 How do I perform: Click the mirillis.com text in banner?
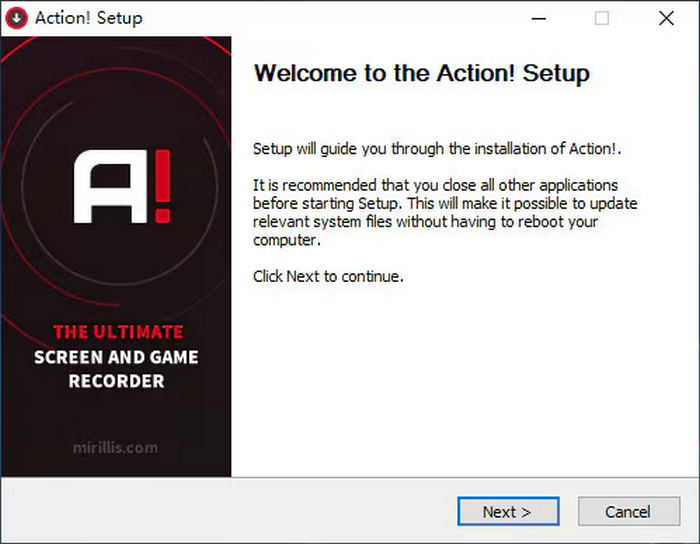tap(116, 447)
